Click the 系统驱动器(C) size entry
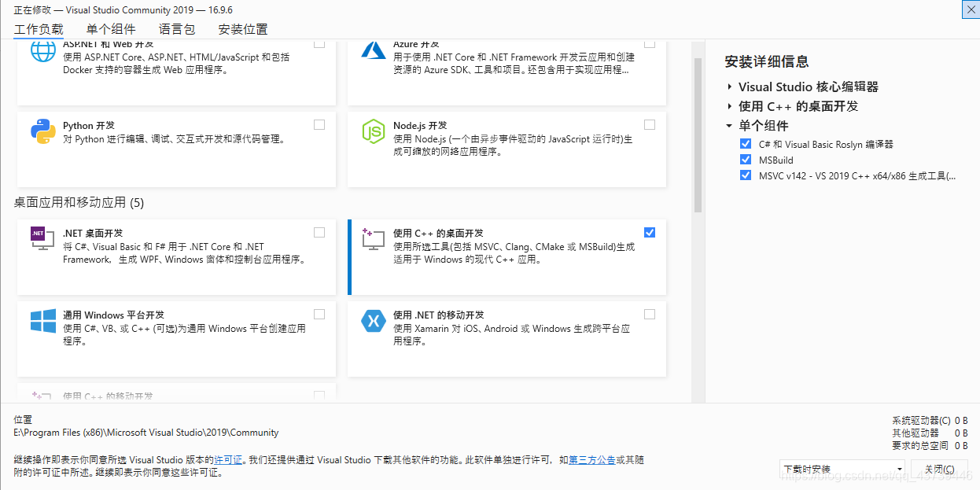Image resolution: width=980 pixels, height=490 pixels. point(930,420)
